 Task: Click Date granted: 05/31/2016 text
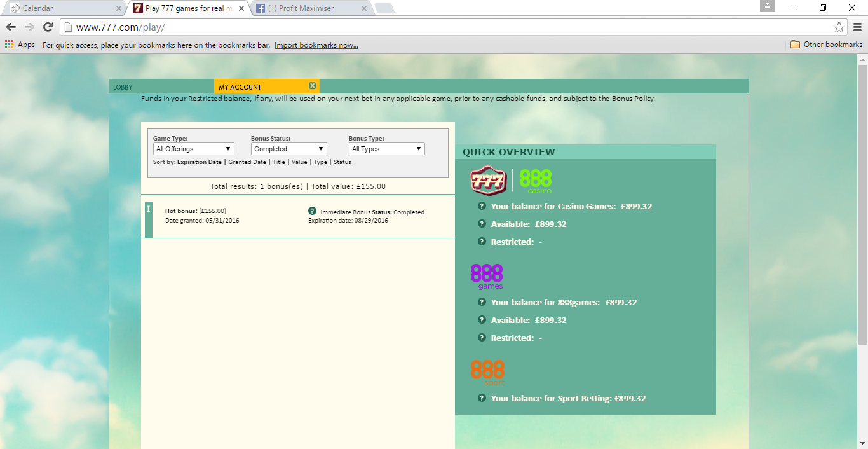pyautogui.click(x=202, y=221)
